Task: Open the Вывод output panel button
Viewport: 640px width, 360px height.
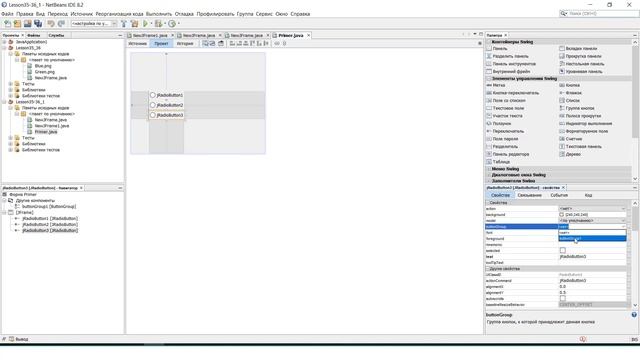Action: (19, 339)
